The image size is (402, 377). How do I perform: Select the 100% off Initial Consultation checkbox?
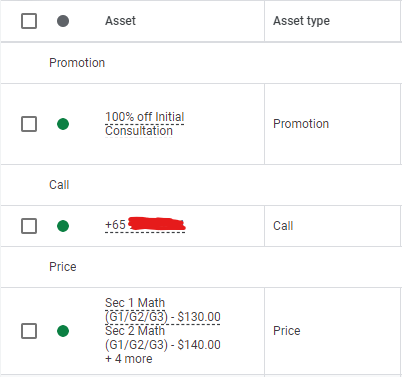click(29, 124)
